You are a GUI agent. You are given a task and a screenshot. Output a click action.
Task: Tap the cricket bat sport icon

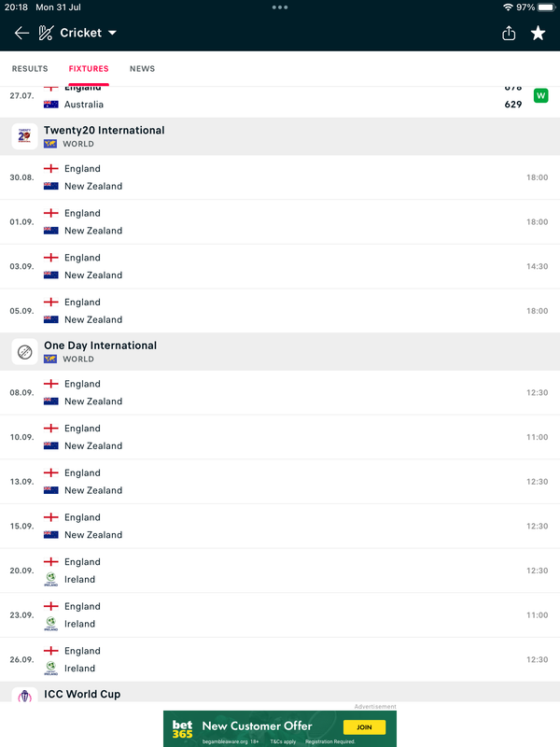46,33
